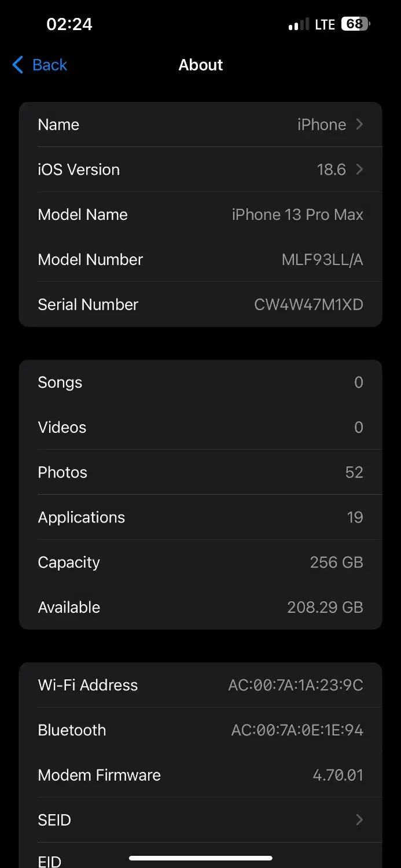Expand iOS Version details chevron
Image resolution: width=401 pixels, height=868 pixels.
click(359, 170)
